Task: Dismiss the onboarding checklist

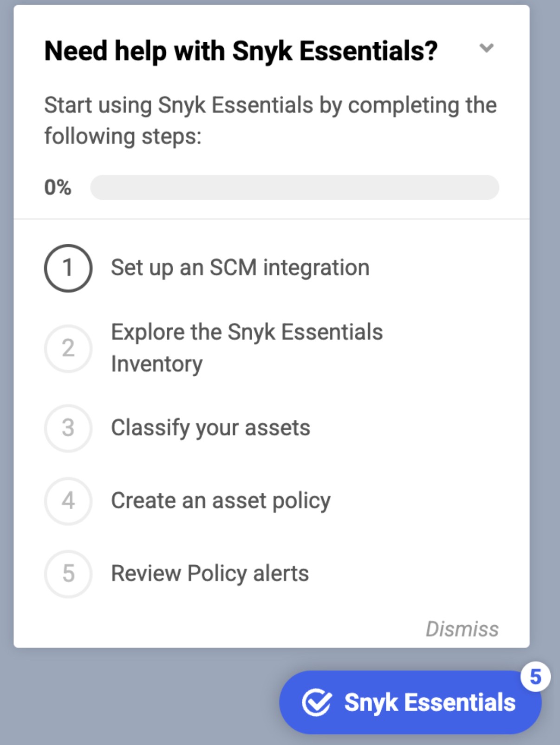Action: pos(462,629)
